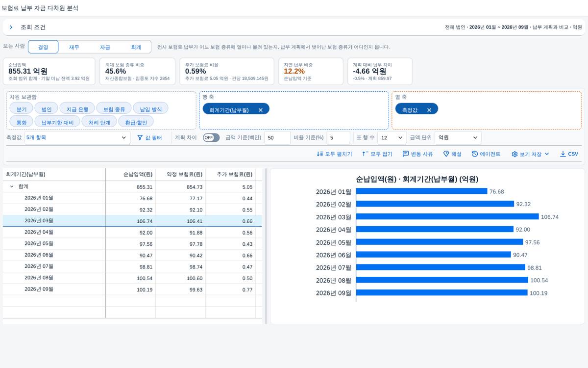Switch to the 경영 view

[x=43, y=47]
